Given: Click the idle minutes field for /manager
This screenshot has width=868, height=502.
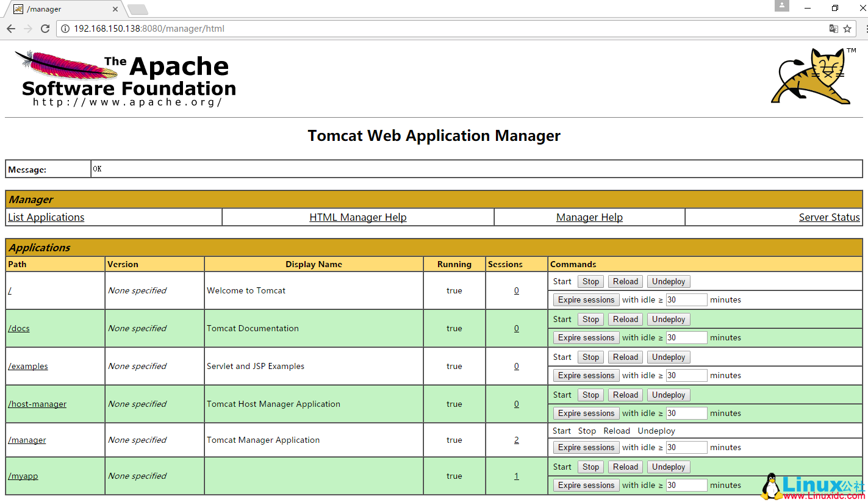Looking at the screenshot, I should point(686,447).
